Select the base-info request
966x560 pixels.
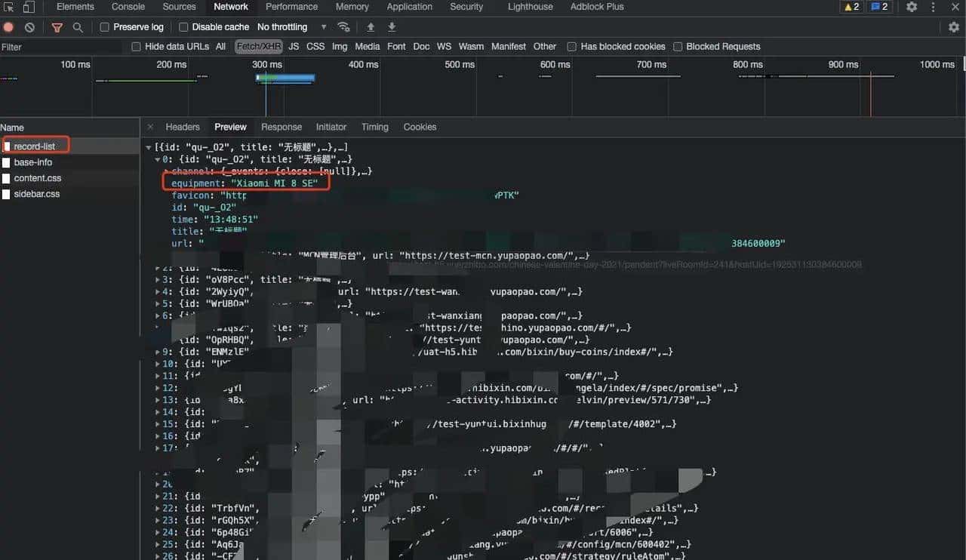(32, 162)
